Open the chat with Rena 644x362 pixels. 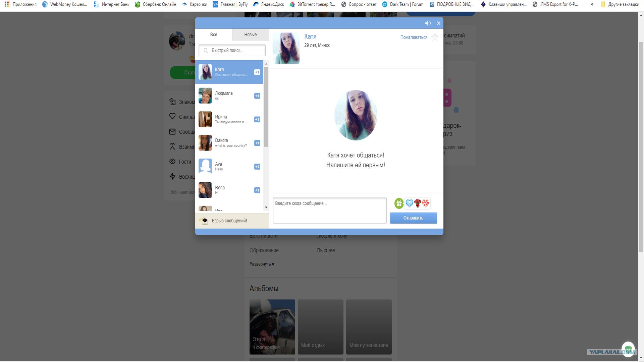click(229, 190)
